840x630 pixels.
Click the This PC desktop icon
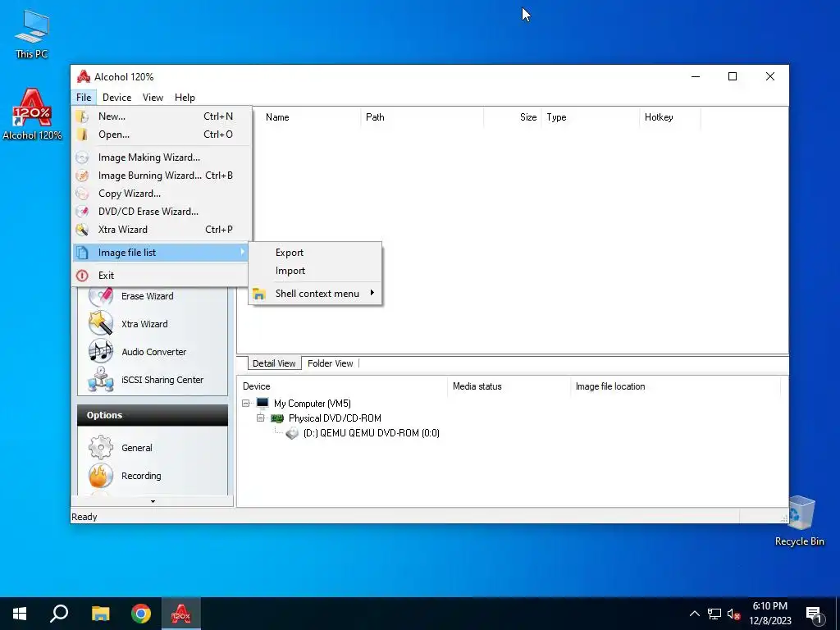pos(32,34)
